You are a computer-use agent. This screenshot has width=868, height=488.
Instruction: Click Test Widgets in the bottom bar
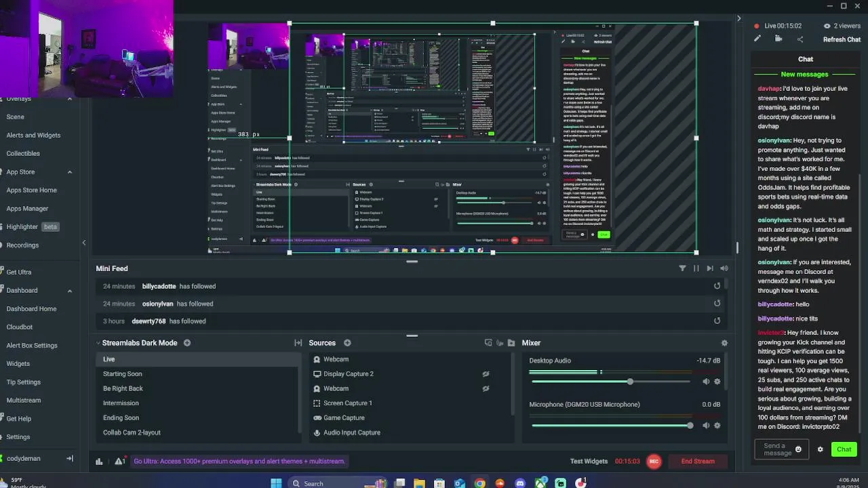tap(589, 462)
